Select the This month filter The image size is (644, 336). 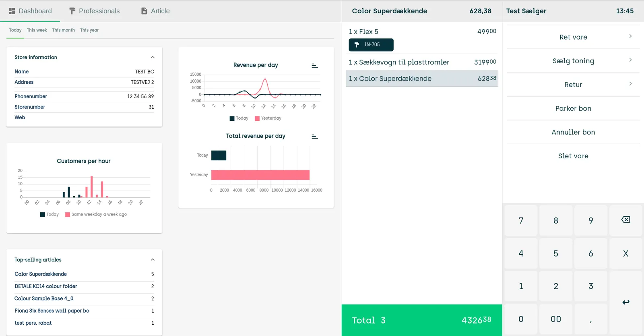[x=63, y=30]
